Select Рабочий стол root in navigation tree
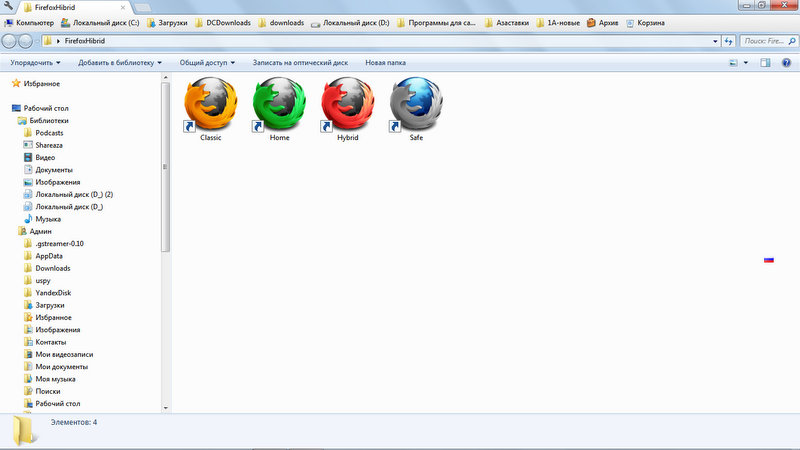800x450 pixels. pyautogui.click(x=40, y=108)
